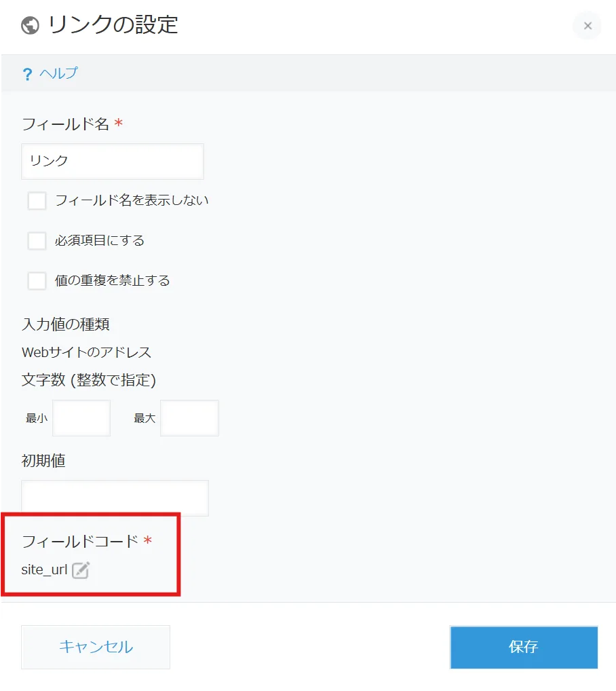
Task: Click the 文字数 (整数で指定) label
Action: (x=88, y=380)
